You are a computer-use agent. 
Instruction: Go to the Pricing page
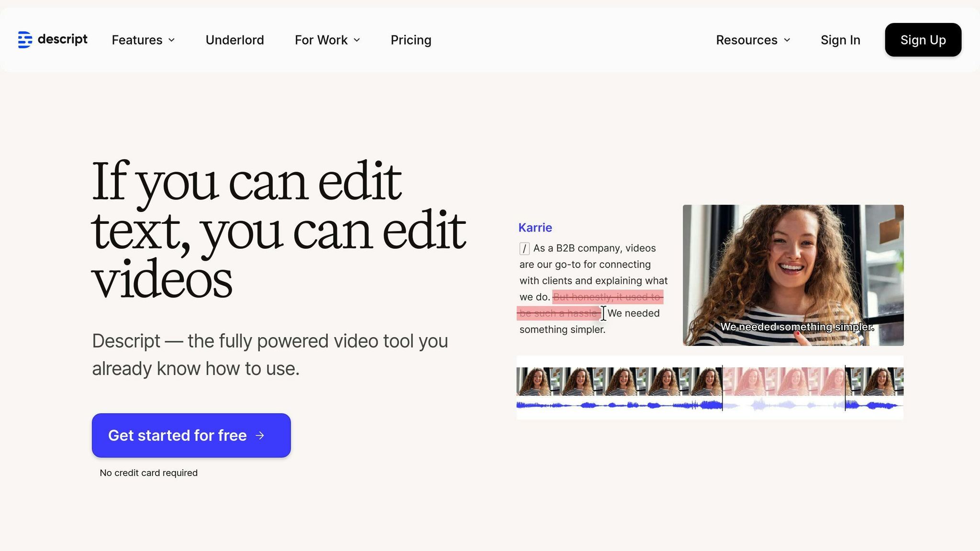[411, 40]
